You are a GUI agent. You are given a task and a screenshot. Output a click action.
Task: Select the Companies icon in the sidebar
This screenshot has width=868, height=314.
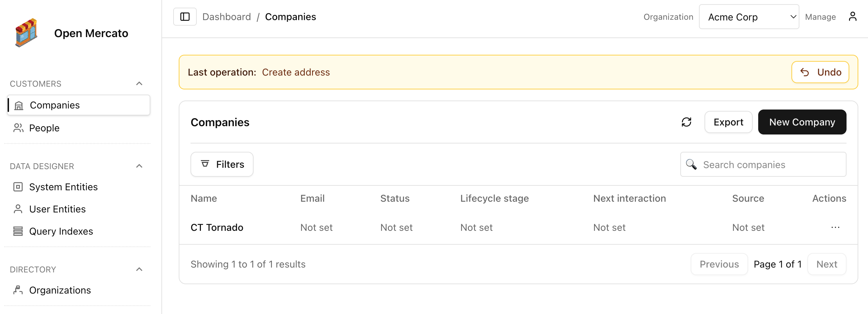coord(19,105)
